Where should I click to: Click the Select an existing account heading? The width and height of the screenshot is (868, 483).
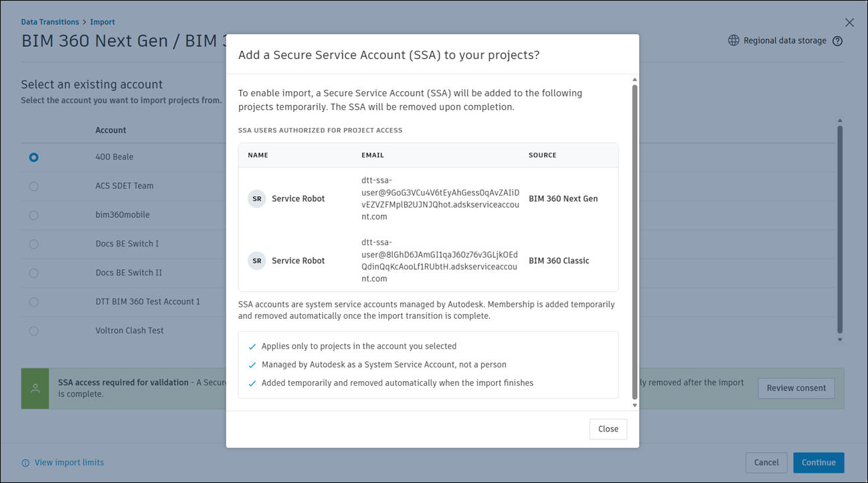92,84
